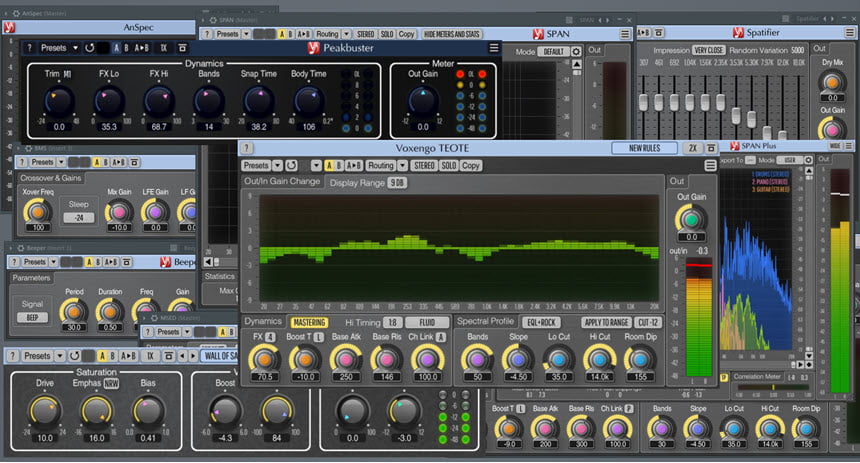Click Spatifier Dry Mix knob
This screenshot has width=860, height=463.
(x=832, y=82)
